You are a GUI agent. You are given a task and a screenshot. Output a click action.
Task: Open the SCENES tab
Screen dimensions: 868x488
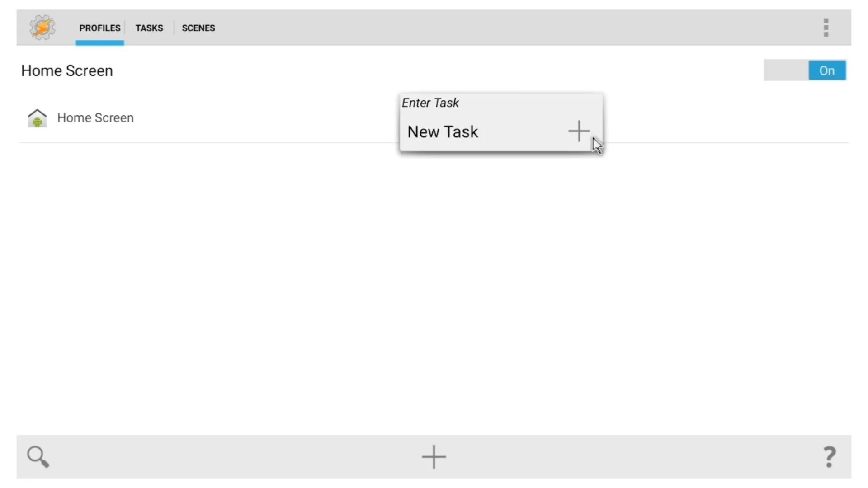coord(198,28)
